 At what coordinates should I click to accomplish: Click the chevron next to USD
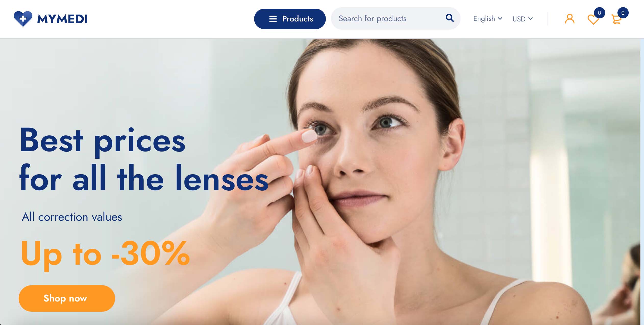pyautogui.click(x=530, y=19)
